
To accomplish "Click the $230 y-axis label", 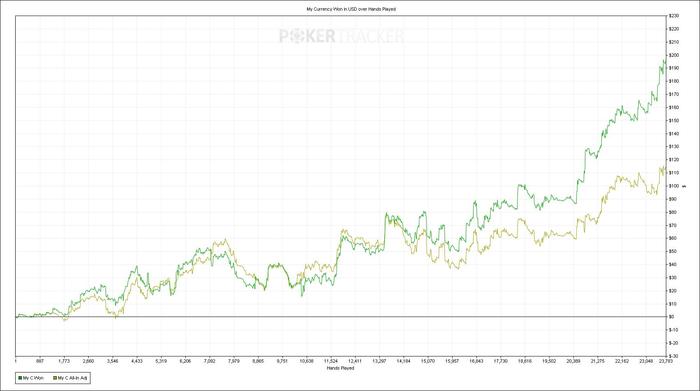I will click(x=673, y=16).
